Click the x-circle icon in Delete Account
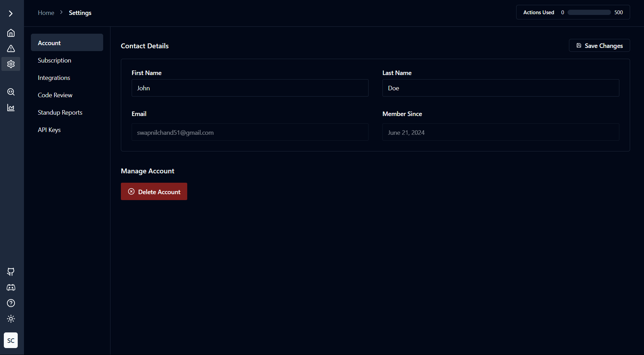Viewport: 644px width, 355px height. (x=131, y=191)
